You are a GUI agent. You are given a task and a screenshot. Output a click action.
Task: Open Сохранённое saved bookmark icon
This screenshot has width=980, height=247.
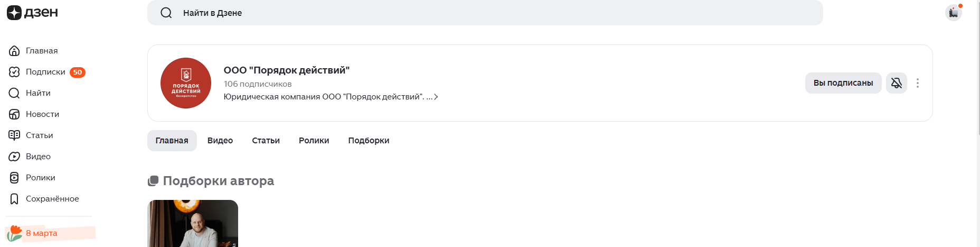click(x=14, y=199)
